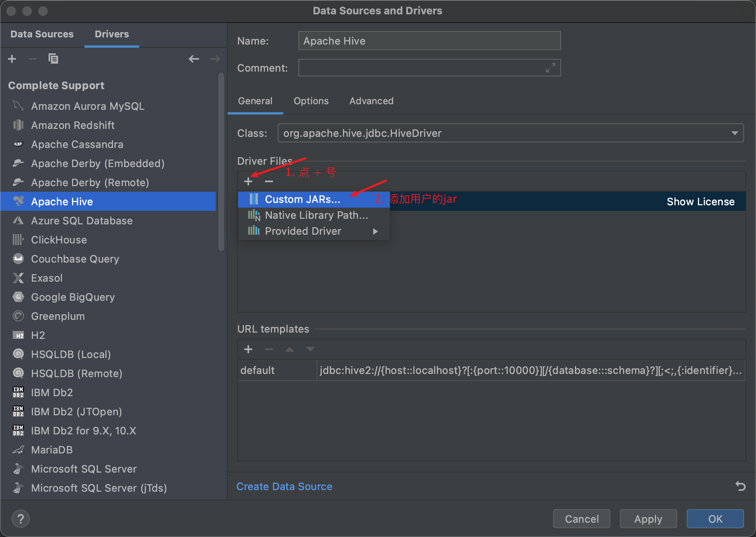Click the Apply button
The image size is (756, 537).
[x=648, y=519]
